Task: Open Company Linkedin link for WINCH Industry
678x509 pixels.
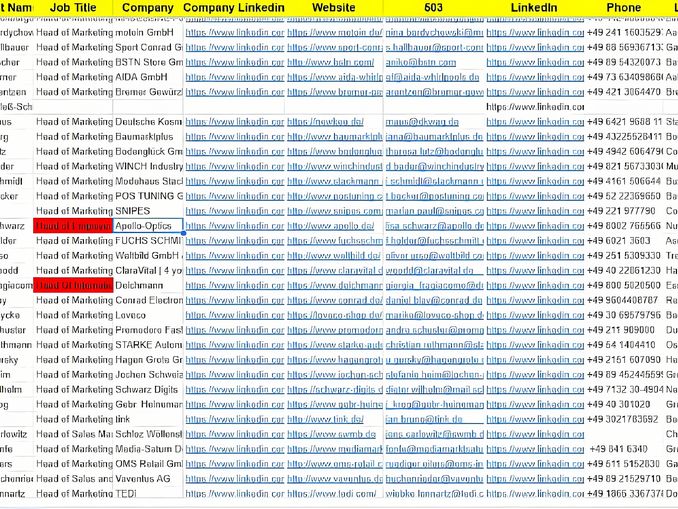Action: 235,166
